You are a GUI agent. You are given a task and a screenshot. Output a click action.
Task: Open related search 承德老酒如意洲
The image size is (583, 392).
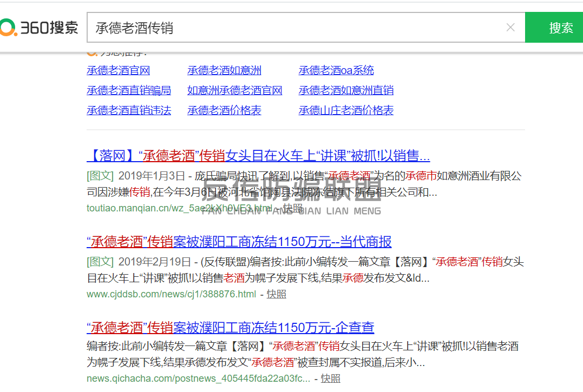point(224,70)
